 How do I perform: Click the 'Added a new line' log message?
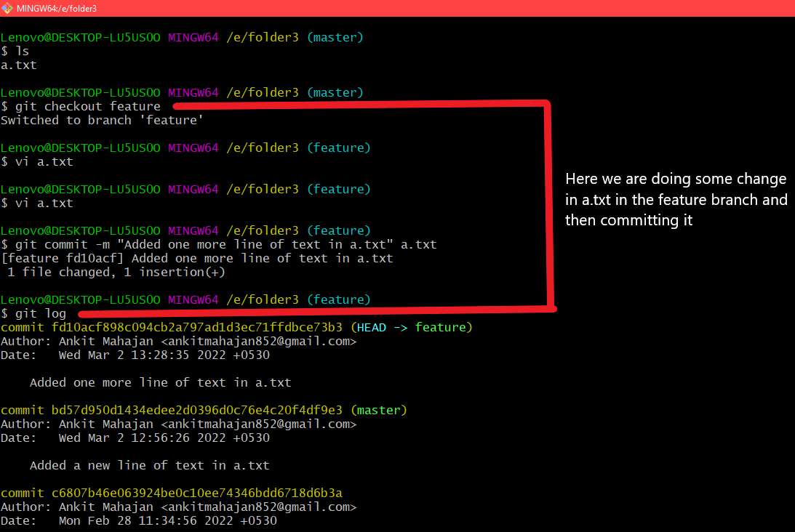point(149,465)
